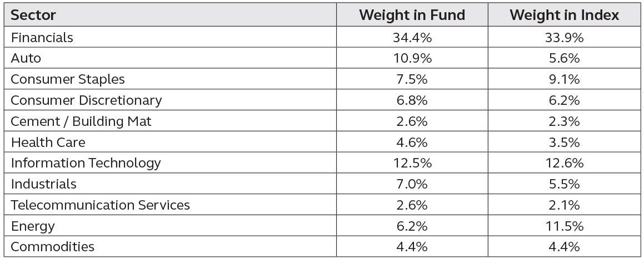Select the Health Care row label

48,142
